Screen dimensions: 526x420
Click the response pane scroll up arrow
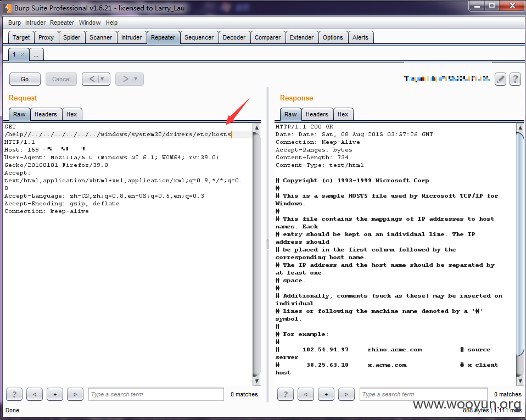[x=521, y=127]
